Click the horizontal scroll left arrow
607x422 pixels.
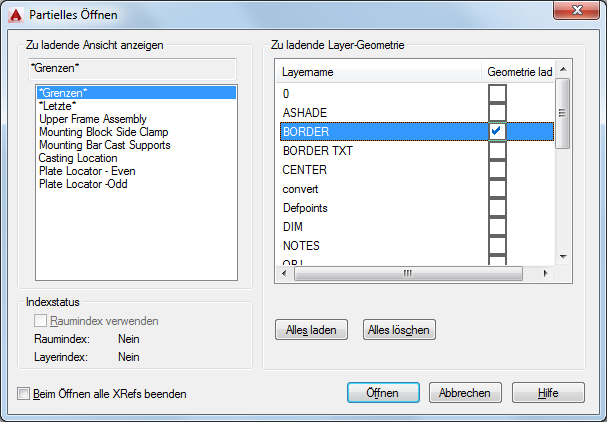(285, 273)
